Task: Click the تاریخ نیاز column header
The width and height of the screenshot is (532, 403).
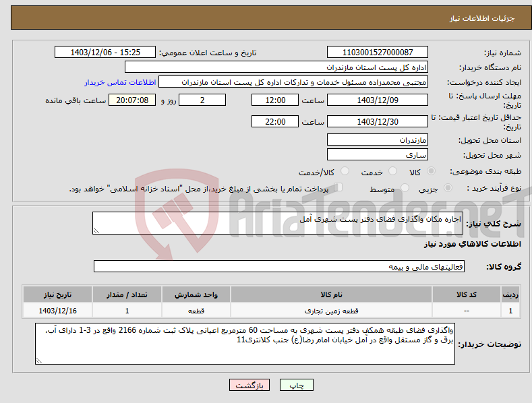Action: click(x=58, y=294)
